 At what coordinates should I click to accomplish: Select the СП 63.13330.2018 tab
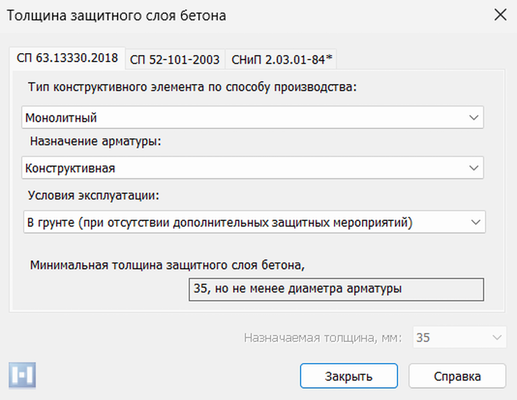point(67,58)
